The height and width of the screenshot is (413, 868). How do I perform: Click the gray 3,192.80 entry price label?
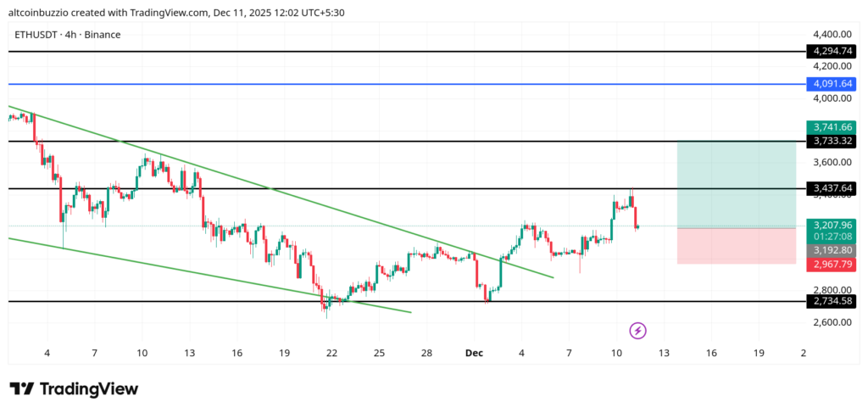(831, 251)
